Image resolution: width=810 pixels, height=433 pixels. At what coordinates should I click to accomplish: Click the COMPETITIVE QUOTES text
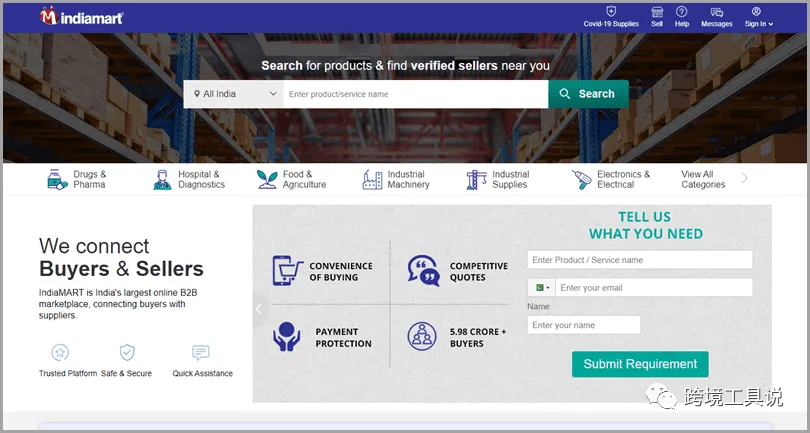coord(479,272)
